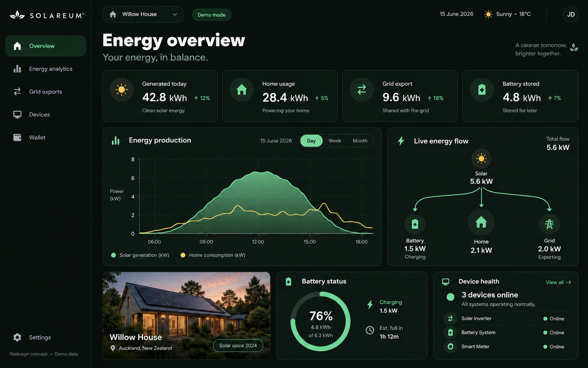Image resolution: width=588 pixels, height=368 pixels.
Task: Go to Energy analytics in sidebar
Action: (x=46, y=69)
